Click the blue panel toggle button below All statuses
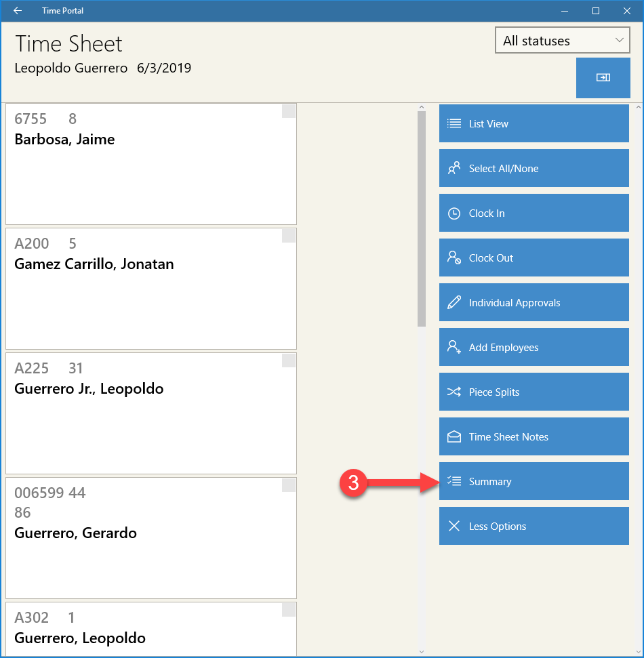The image size is (644, 658). [603, 78]
